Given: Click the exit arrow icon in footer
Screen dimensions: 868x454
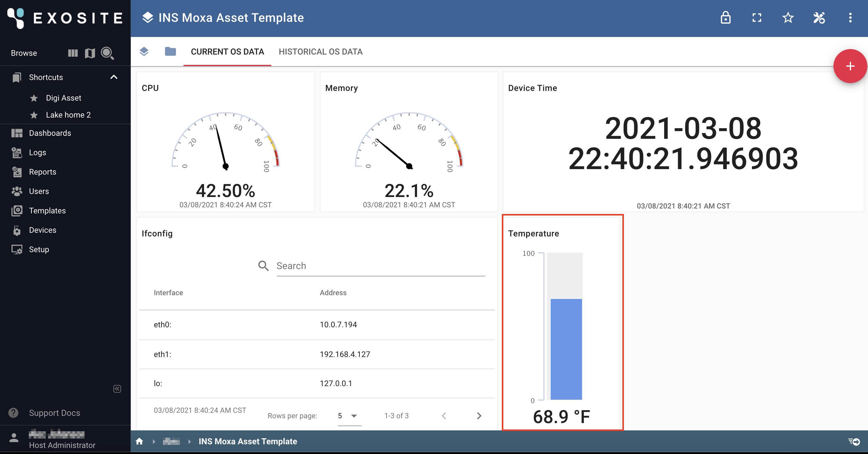Looking at the screenshot, I should pyautogui.click(x=854, y=442).
